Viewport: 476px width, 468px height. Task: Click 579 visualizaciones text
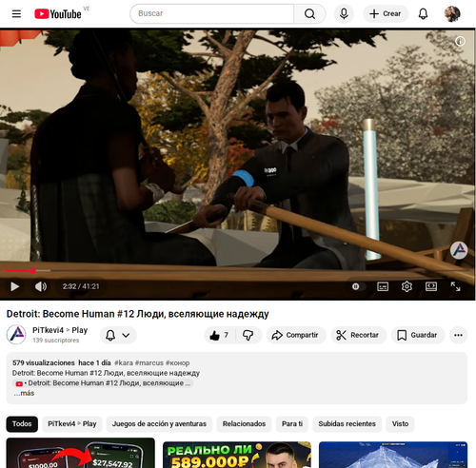[x=44, y=362]
